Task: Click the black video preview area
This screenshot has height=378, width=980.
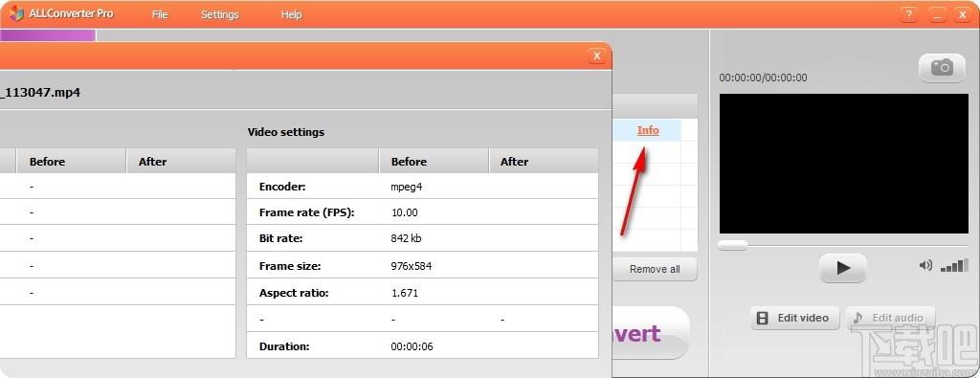Action: click(844, 164)
